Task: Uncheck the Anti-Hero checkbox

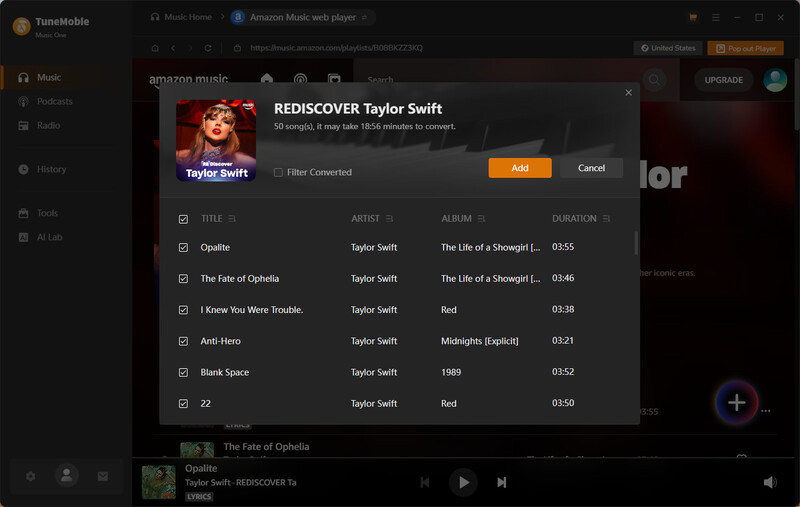Action: (x=184, y=341)
